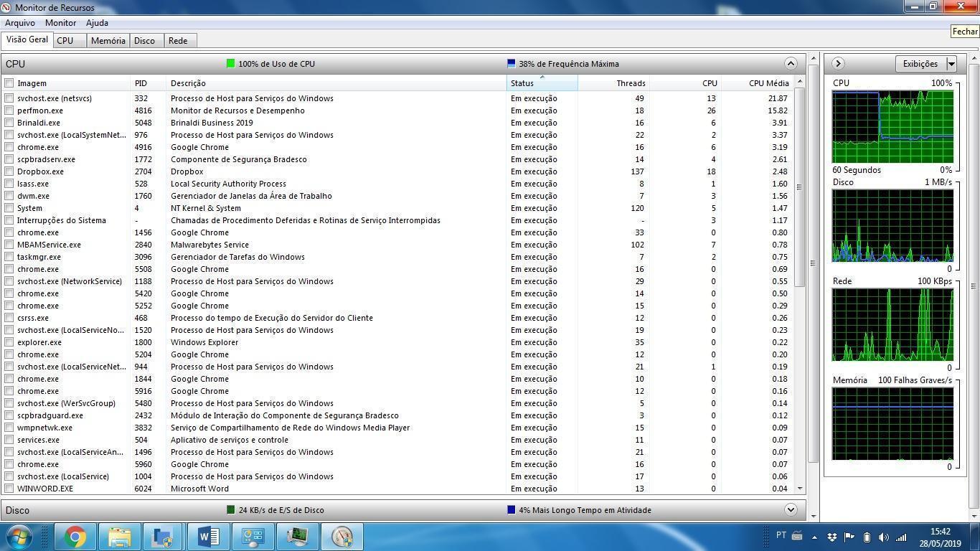Screen dimensions: 980x551
Task: Click the network signal tray icon
Action: coord(901,537)
